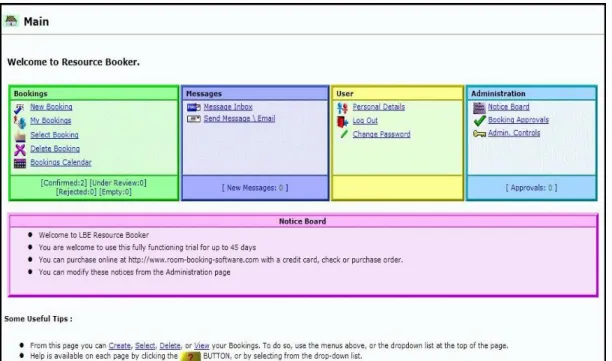
Task: Click the yellow question mark help button
Action: pyautogui.click(x=190, y=356)
